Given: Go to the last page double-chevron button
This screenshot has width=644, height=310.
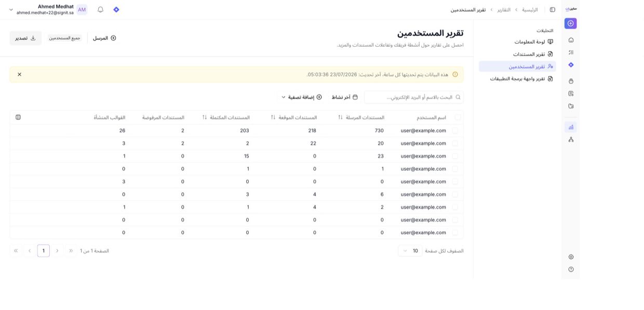Looking at the screenshot, I should (16, 251).
